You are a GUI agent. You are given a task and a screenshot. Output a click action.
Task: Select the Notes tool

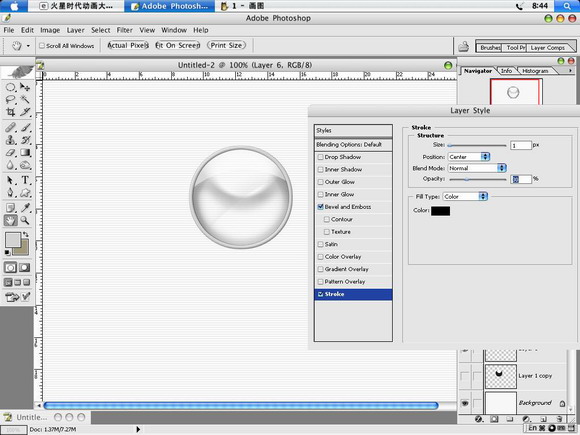pos(10,208)
